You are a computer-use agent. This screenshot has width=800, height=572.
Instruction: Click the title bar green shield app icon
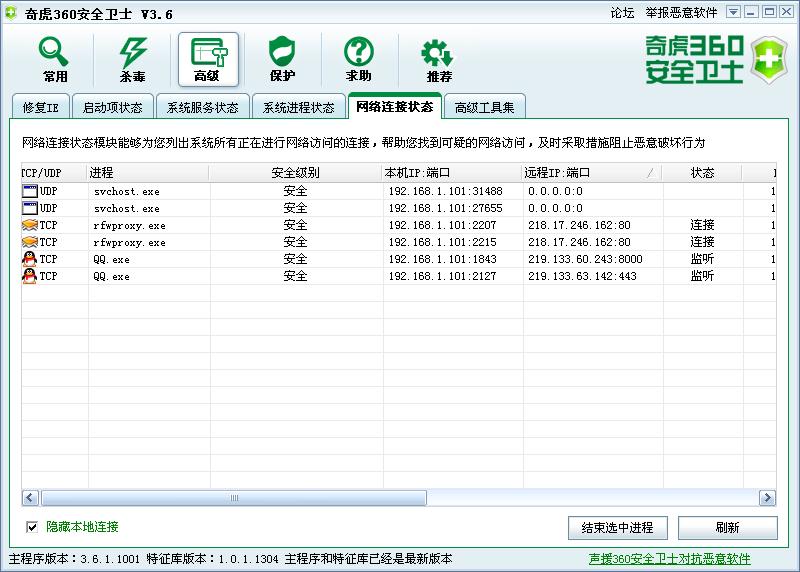10,13
